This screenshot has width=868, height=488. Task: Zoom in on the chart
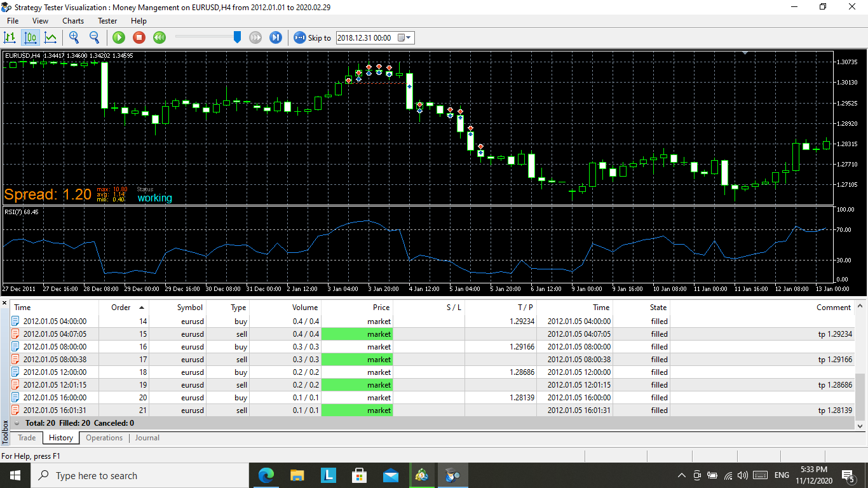74,37
